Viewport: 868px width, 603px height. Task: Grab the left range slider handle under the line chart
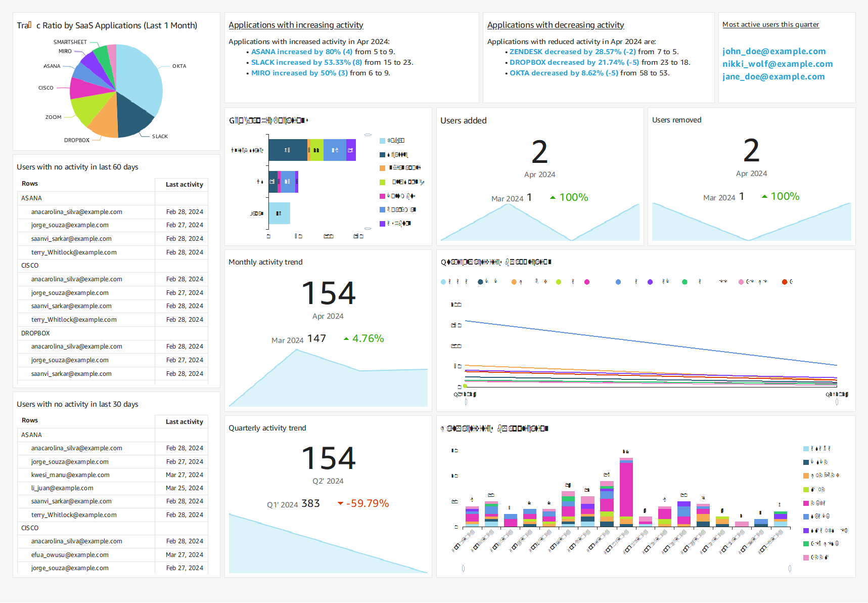(x=466, y=402)
